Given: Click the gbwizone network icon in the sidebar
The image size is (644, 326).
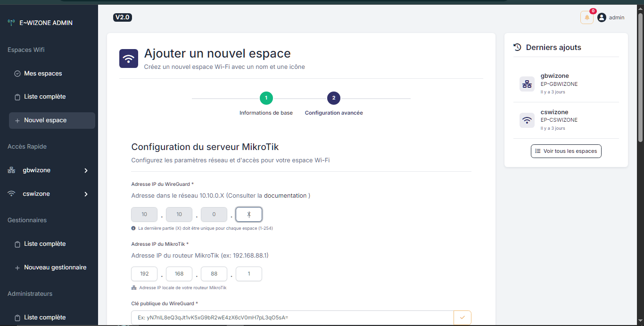Looking at the screenshot, I should pyautogui.click(x=11, y=170).
